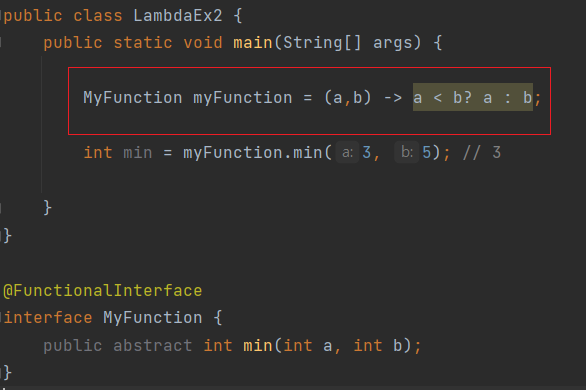Click the highlighted 'a < b? a : b' expression
This screenshot has height=390, width=586.
point(472,97)
